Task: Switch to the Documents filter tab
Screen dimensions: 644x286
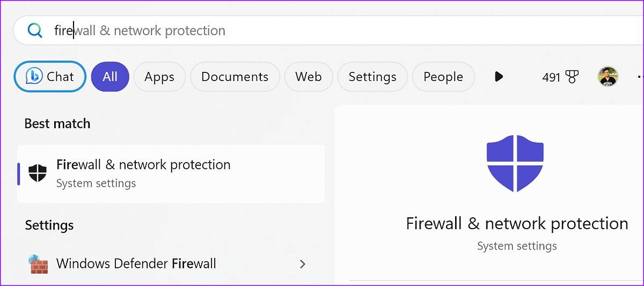Action: point(235,77)
